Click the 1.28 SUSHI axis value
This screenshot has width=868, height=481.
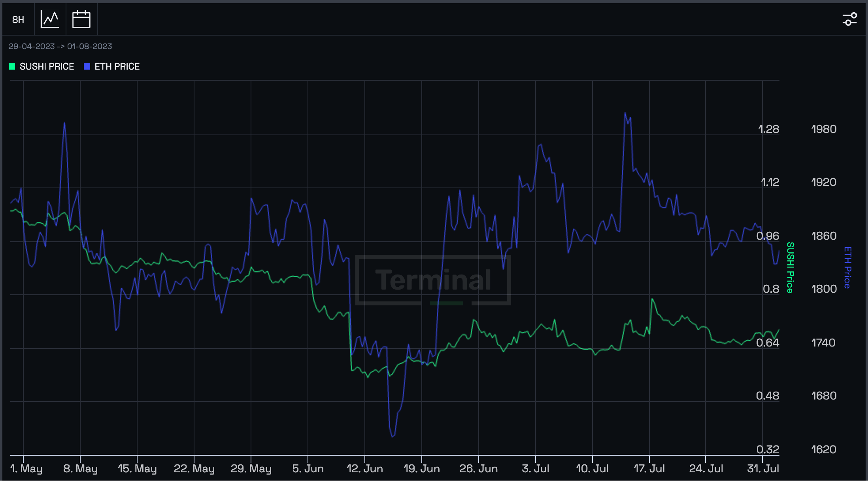[x=768, y=129]
